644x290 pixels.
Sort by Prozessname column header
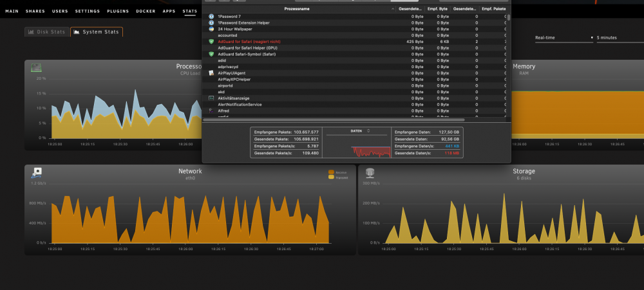(x=297, y=8)
